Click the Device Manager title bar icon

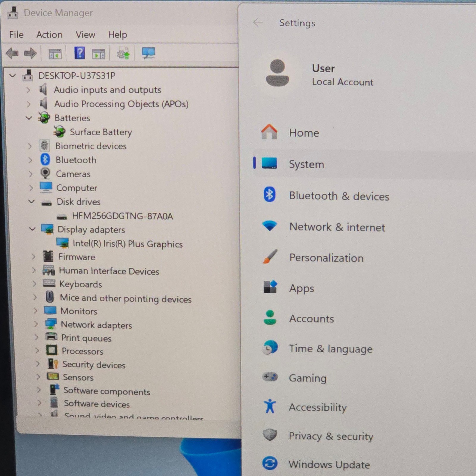tap(13, 12)
